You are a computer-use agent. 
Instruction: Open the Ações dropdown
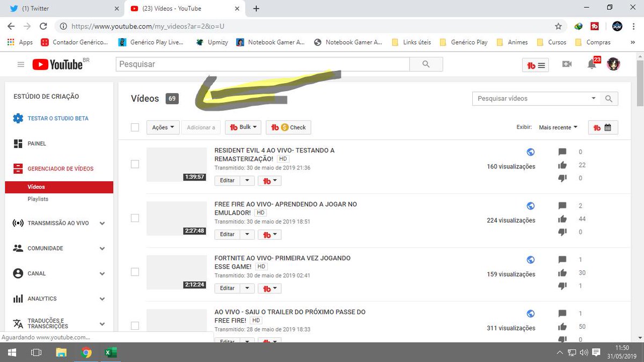164,128
